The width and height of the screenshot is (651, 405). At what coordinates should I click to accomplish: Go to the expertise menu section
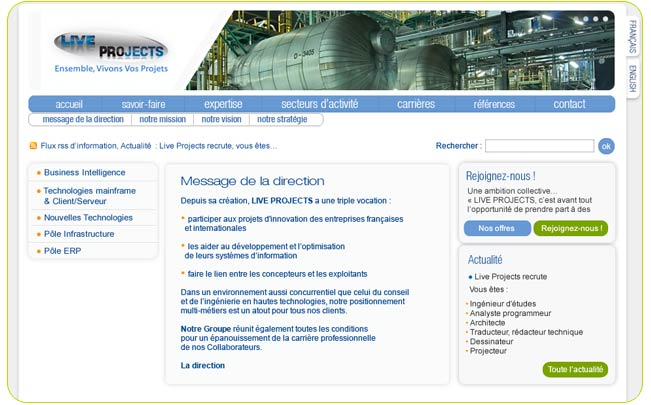coord(223,104)
